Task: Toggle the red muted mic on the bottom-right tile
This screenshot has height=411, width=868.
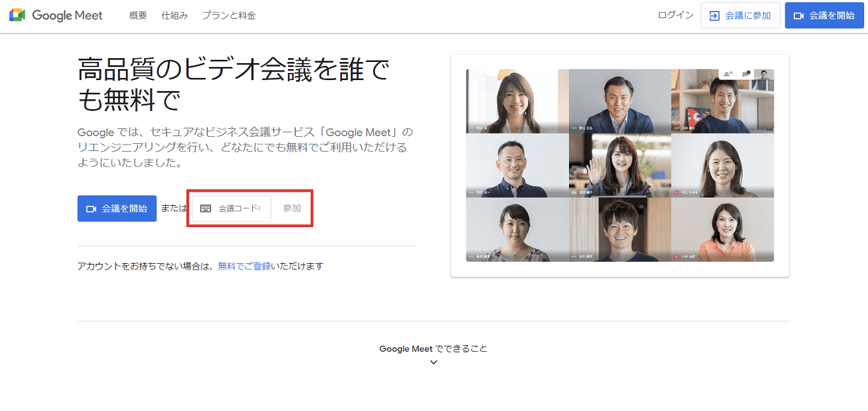Action: coord(676,256)
